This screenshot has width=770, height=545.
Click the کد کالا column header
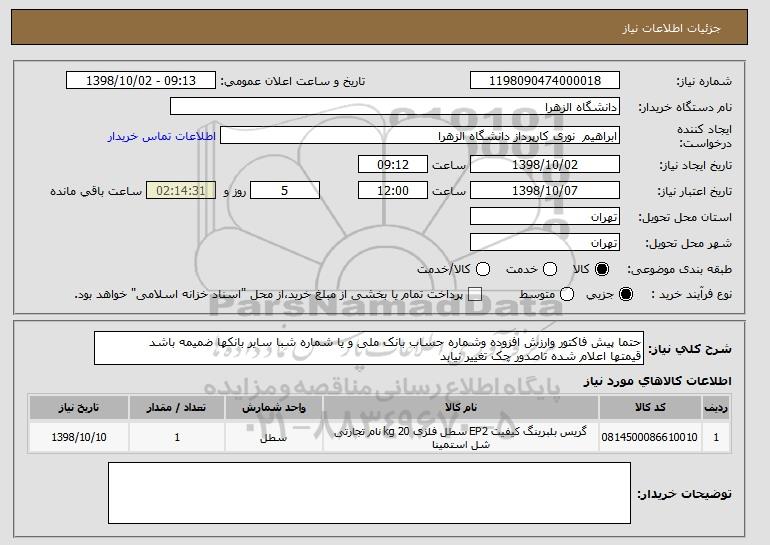click(x=650, y=408)
